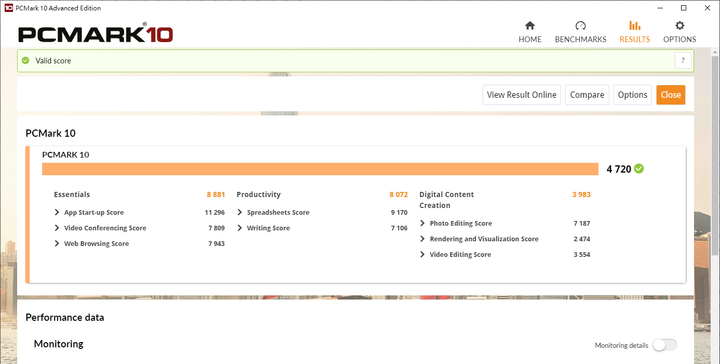This screenshot has height=364, width=720.
Task: Click View Result Online button
Action: 522,95
